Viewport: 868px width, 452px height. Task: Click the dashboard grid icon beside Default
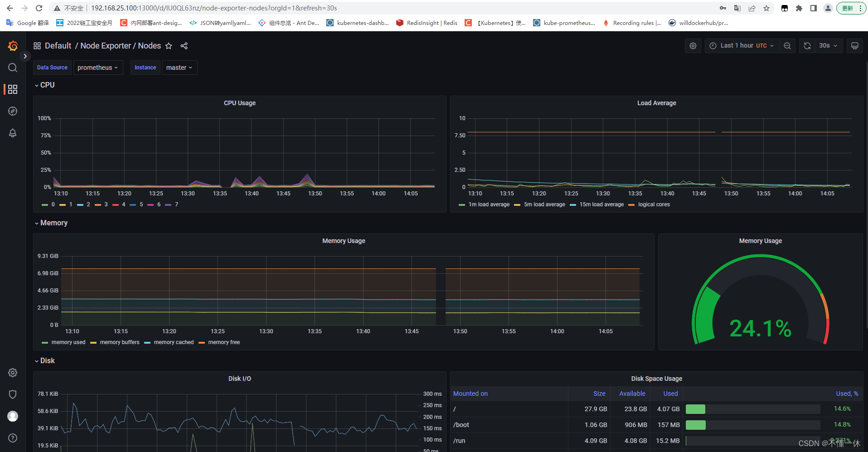(x=37, y=46)
